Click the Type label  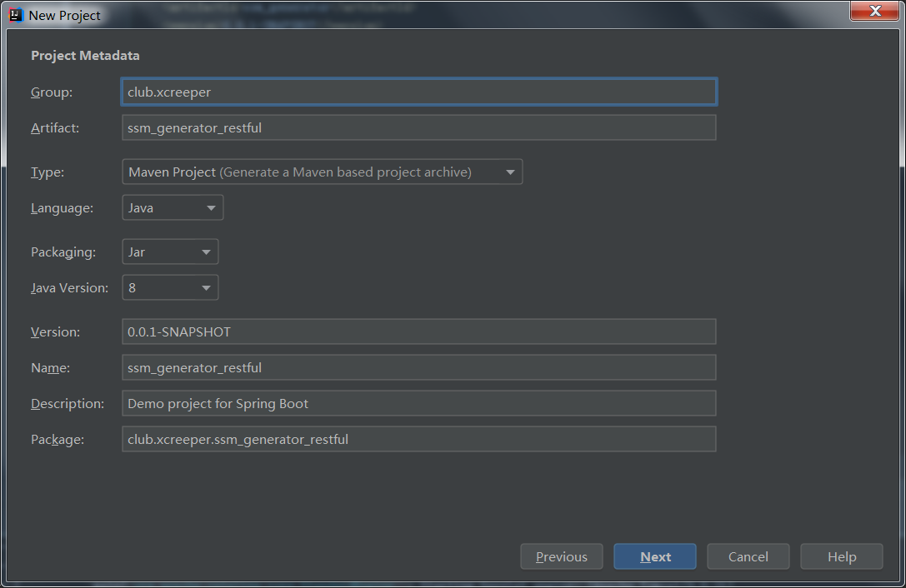tap(48, 172)
